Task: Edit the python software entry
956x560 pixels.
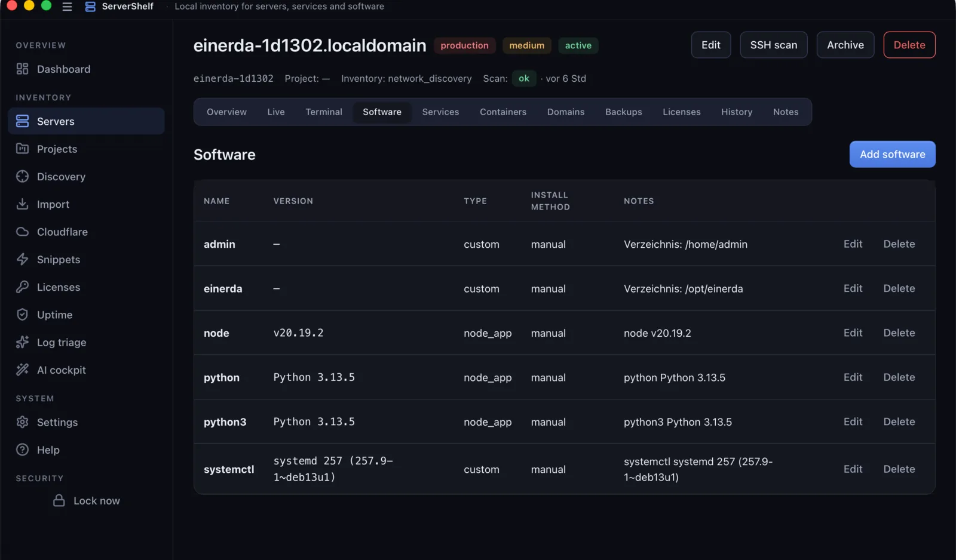Action: 853,377
